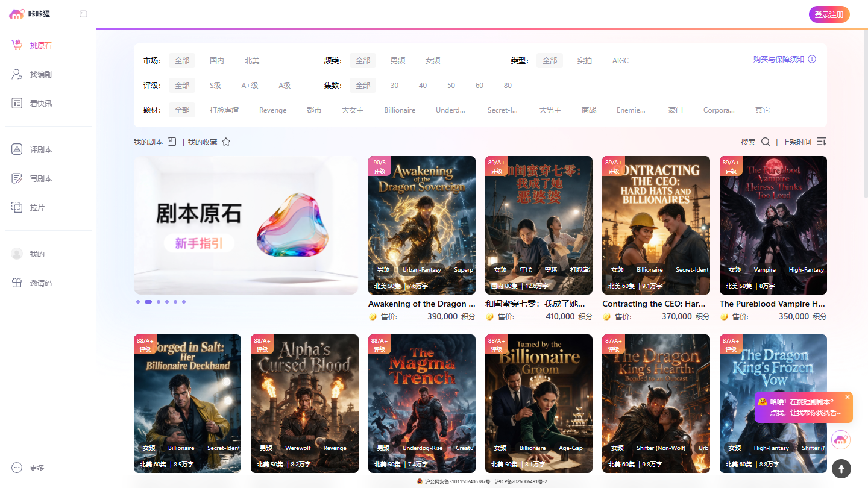Select 60 episode count filter

[x=479, y=85]
